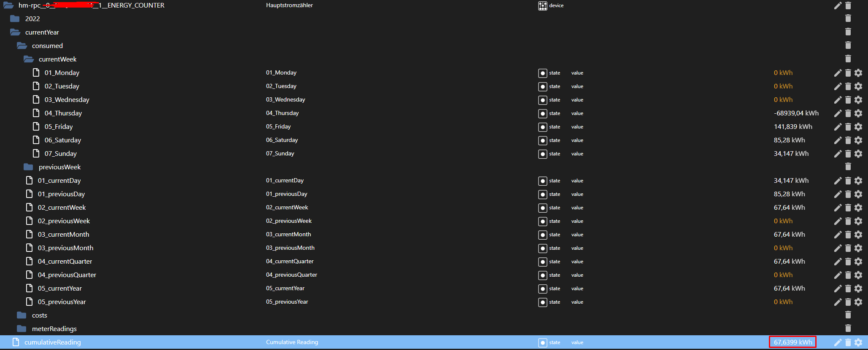The width and height of the screenshot is (868, 350).
Task: Click the 02_Tuesday name column text
Action: [281, 86]
